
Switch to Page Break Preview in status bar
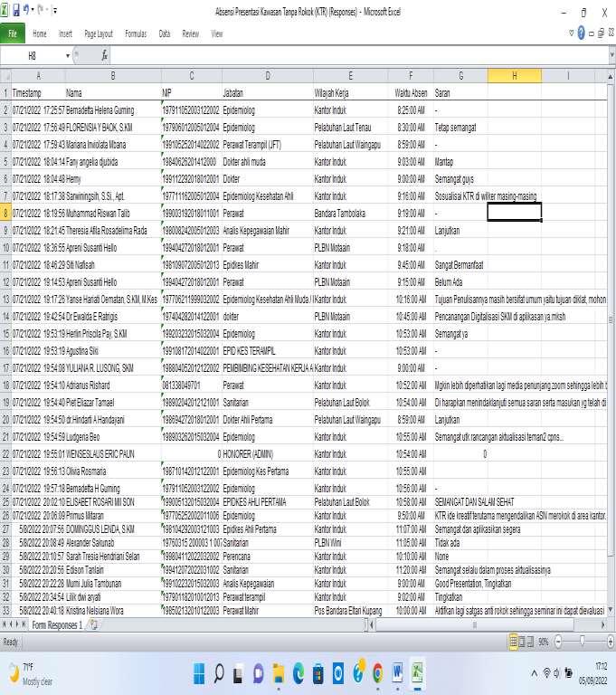click(x=529, y=642)
